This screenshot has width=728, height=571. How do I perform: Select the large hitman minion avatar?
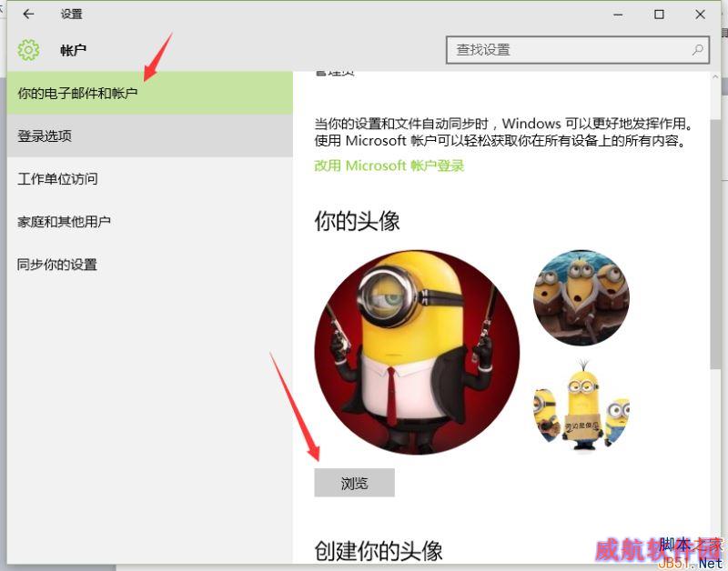pyautogui.click(x=417, y=352)
